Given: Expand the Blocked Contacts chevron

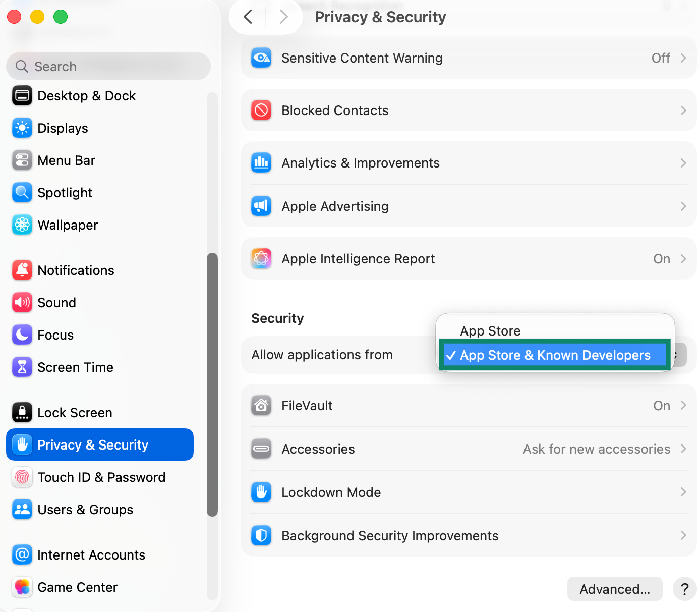Looking at the screenshot, I should point(683,110).
